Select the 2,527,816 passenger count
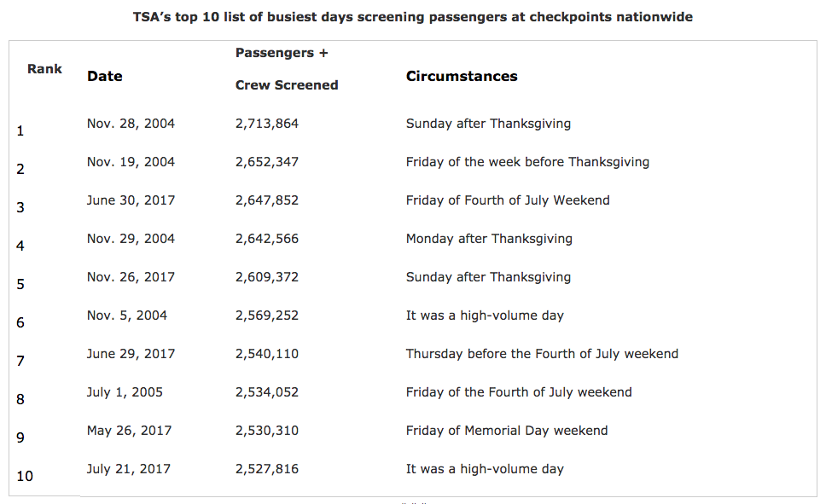 tap(267, 469)
